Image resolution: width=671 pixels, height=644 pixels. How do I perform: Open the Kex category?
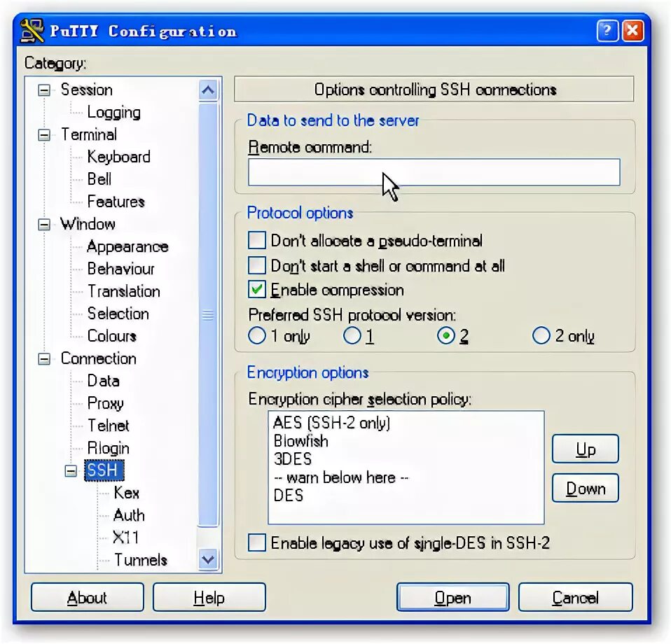tap(126, 493)
